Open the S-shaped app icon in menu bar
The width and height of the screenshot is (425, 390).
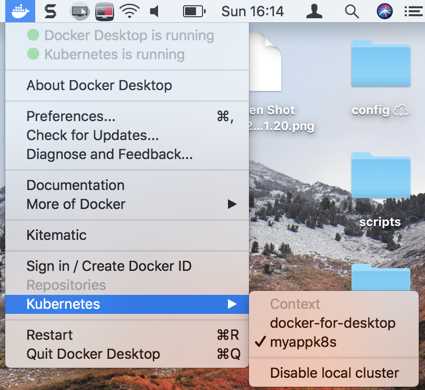pos(50,11)
